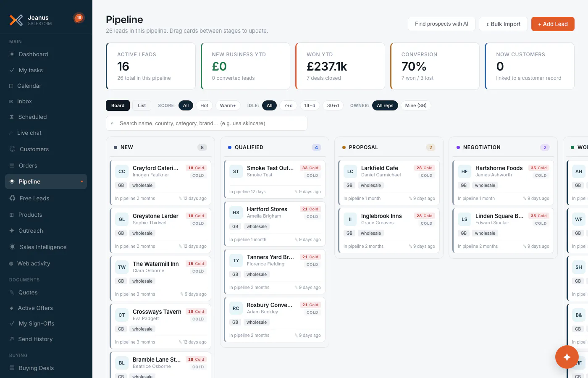Image resolution: width=588 pixels, height=378 pixels.
Task: Open Pipeline in the sidebar
Action: (x=46, y=181)
